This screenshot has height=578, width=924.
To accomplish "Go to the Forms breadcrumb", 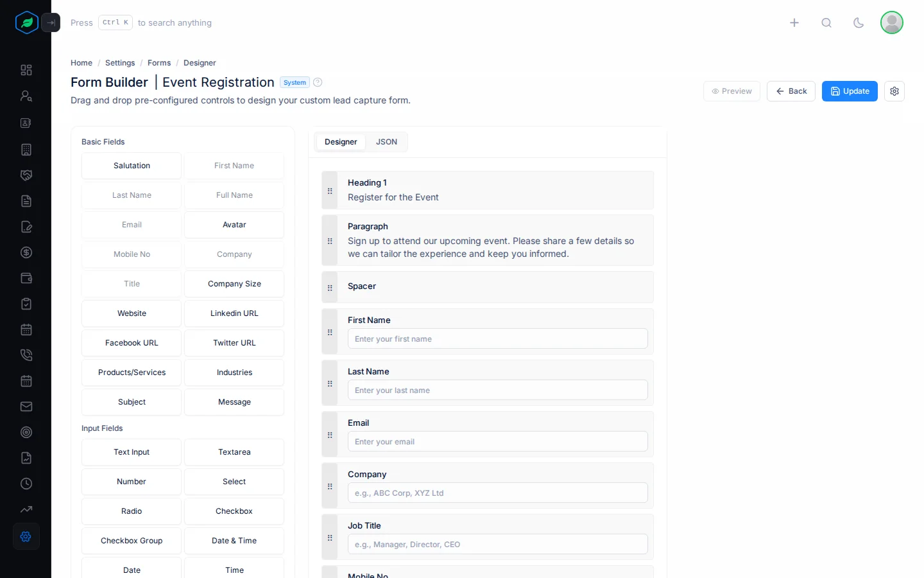I will pyautogui.click(x=159, y=63).
